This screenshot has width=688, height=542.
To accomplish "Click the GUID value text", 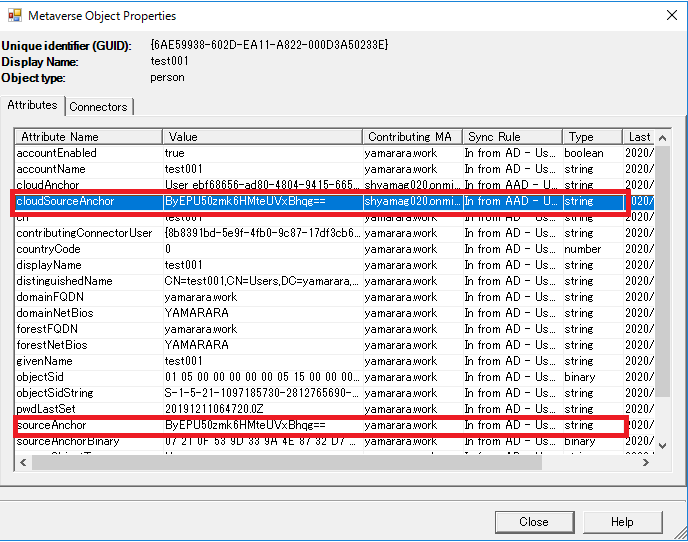I will (x=269, y=45).
